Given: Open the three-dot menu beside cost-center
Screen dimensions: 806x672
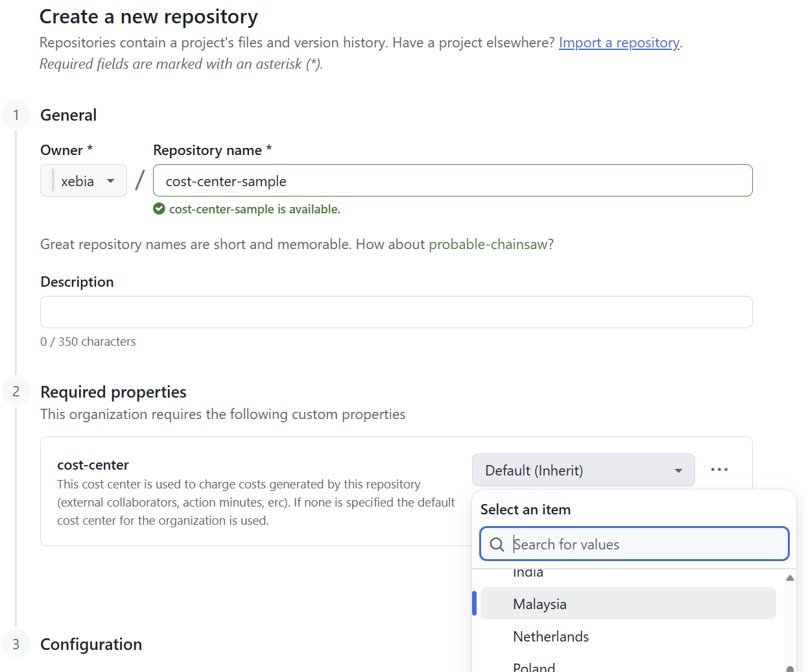Looking at the screenshot, I should 719,470.
